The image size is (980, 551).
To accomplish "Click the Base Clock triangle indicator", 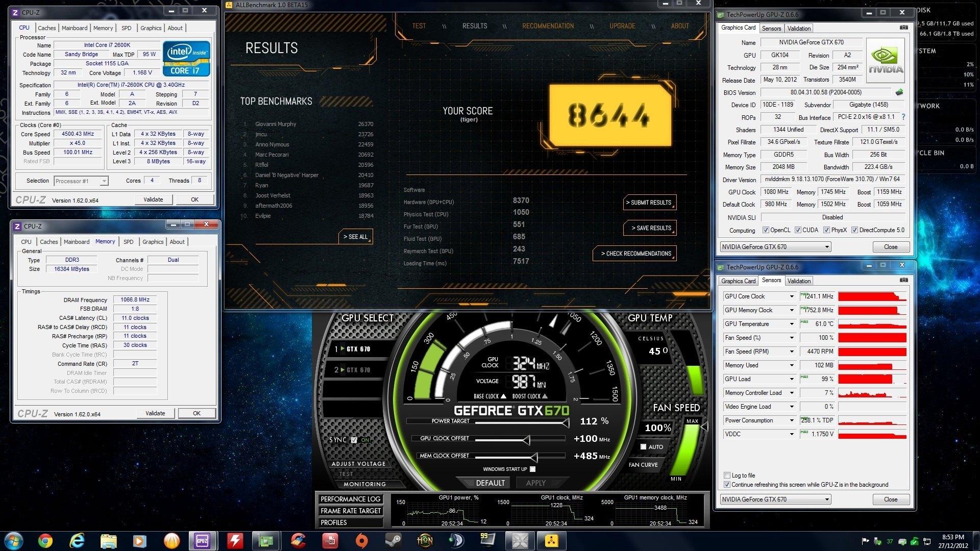I will click(x=503, y=396).
